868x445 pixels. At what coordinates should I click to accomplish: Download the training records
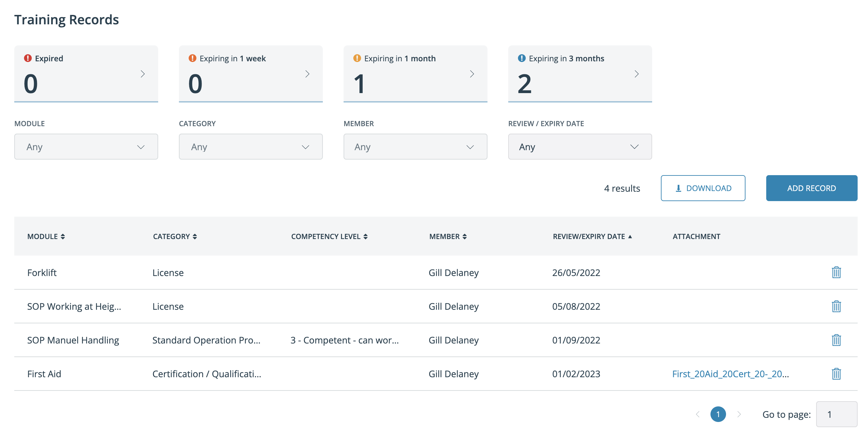tap(703, 188)
